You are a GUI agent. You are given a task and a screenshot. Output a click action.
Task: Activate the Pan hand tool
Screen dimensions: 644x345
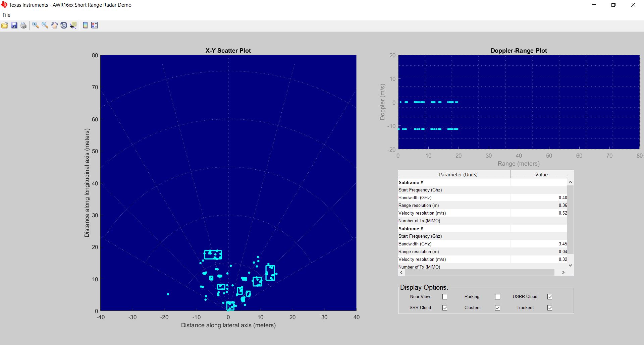click(x=54, y=25)
